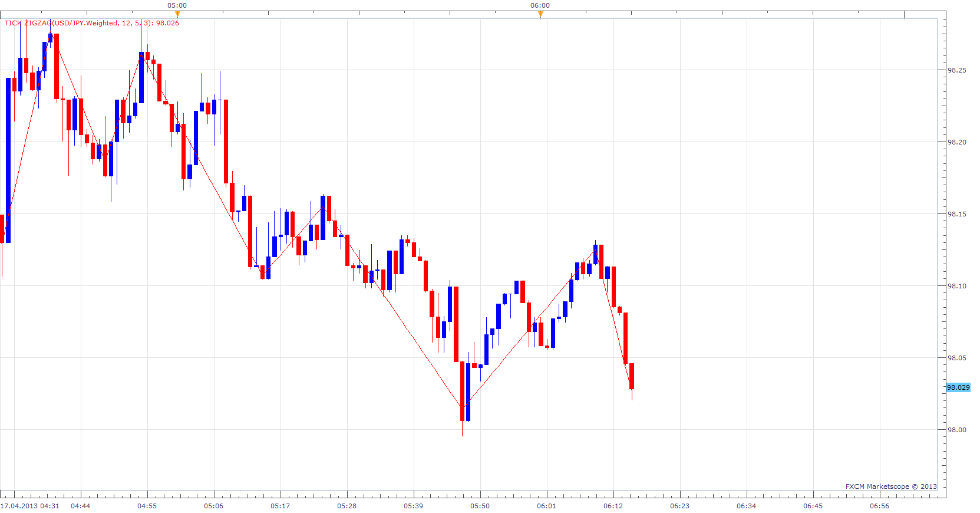Click the 05:00 label at top
Screen dimensions: 980x513
[x=177, y=5]
